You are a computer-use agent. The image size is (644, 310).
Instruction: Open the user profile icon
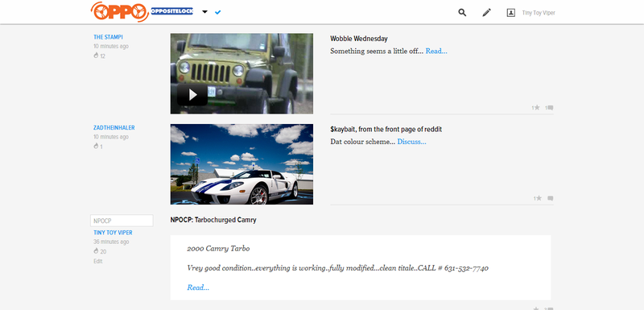tap(510, 13)
